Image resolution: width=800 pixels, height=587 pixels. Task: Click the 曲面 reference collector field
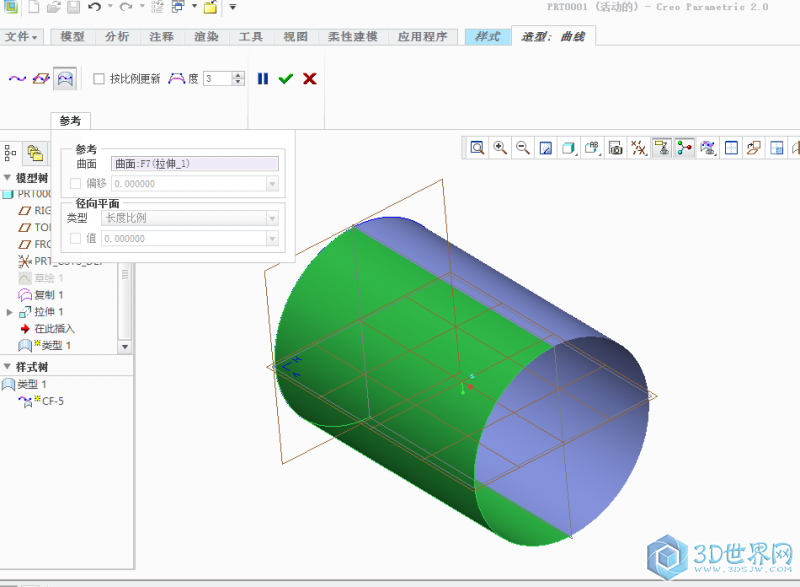pyautogui.click(x=194, y=164)
